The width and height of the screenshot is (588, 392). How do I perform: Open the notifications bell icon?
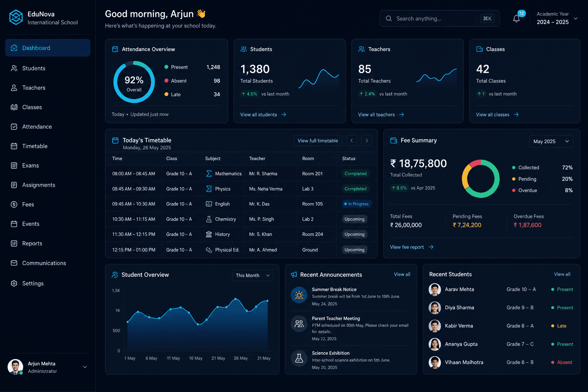click(x=516, y=19)
